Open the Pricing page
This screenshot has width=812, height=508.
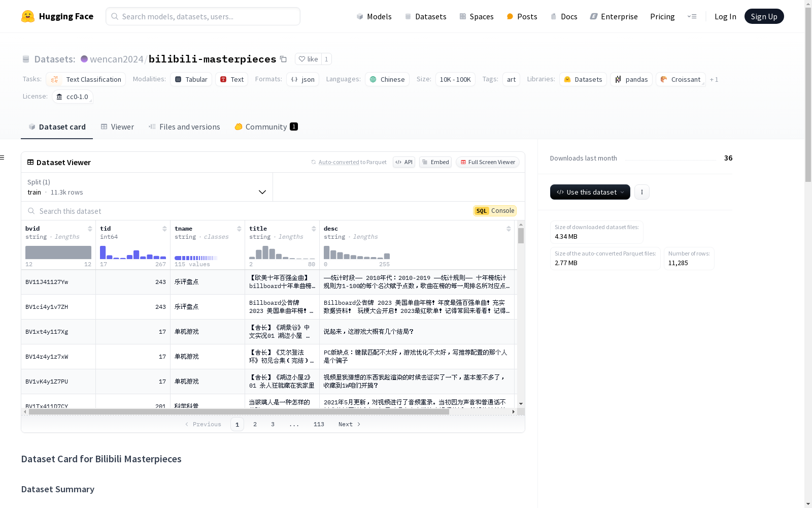662,16
